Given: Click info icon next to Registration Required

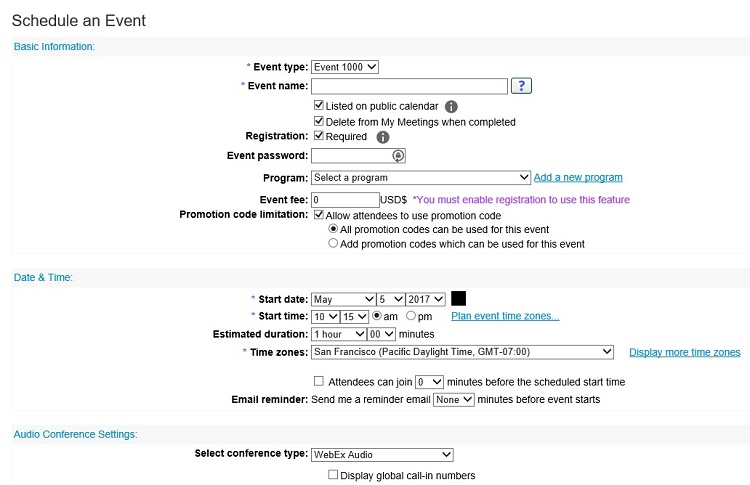Looking at the screenshot, I should pos(382,137).
